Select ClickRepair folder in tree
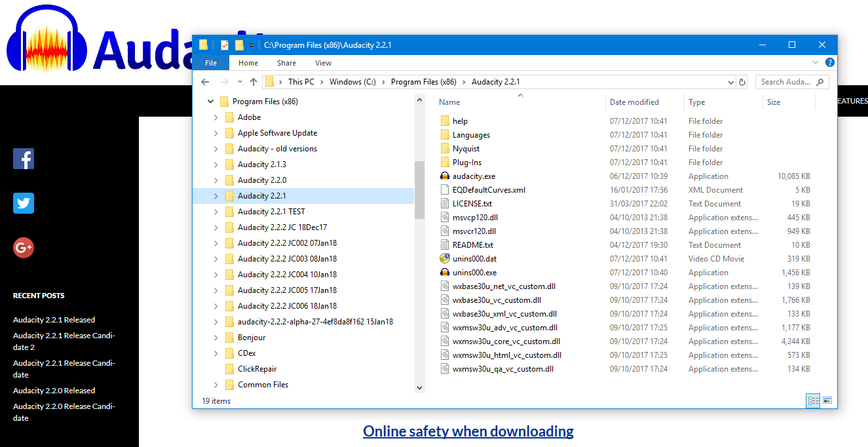Viewport: 868px width, 447px height. coord(257,369)
